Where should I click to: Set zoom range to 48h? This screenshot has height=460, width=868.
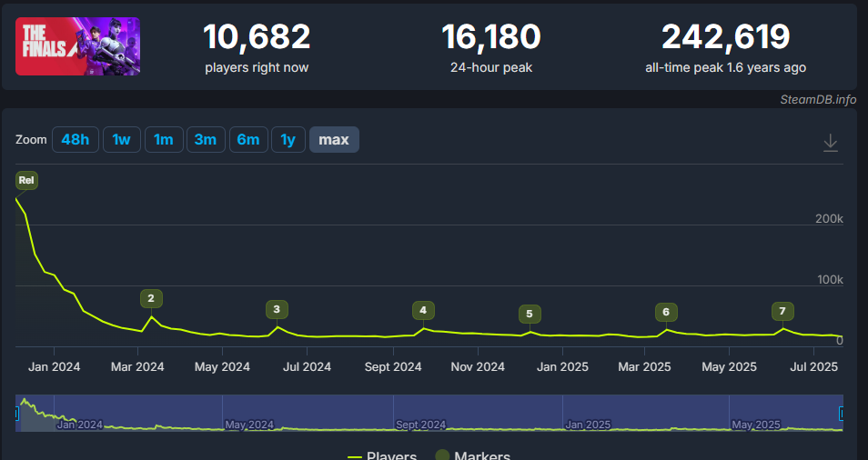[76, 139]
